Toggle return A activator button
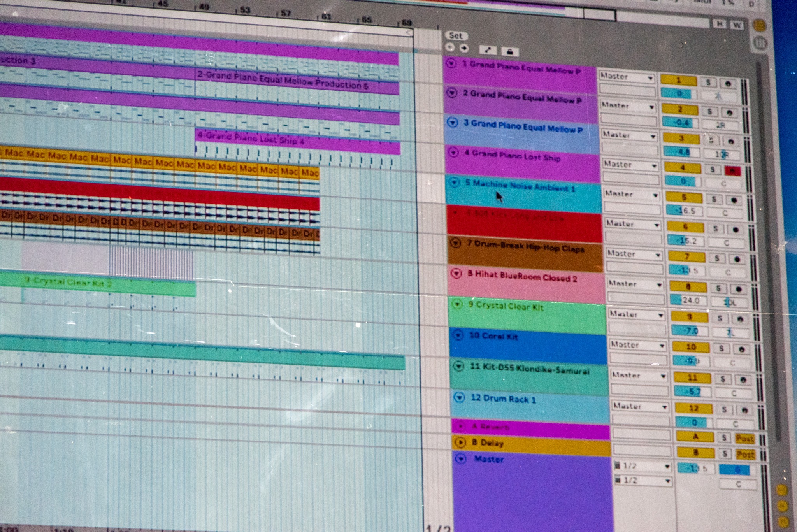Screen dimensions: 797x532 (x=696, y=437)
